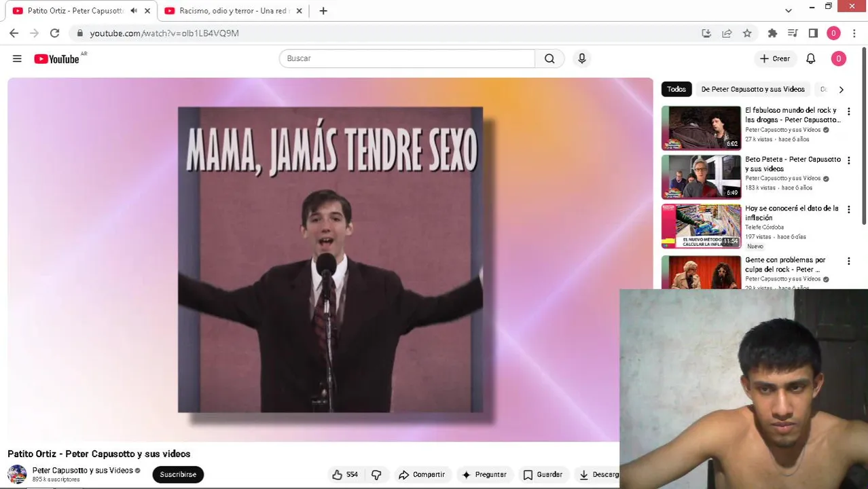
Task: Share this page from the address bar
Action: click(727, 33)
